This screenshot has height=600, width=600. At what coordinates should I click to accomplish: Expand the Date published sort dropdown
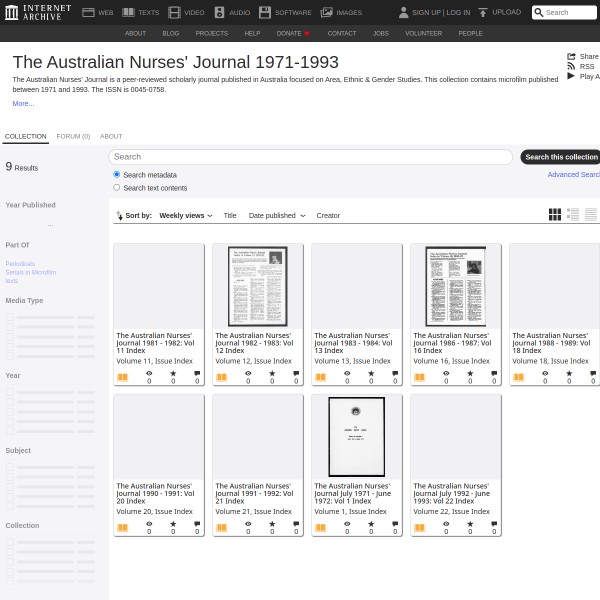(276, 215)
